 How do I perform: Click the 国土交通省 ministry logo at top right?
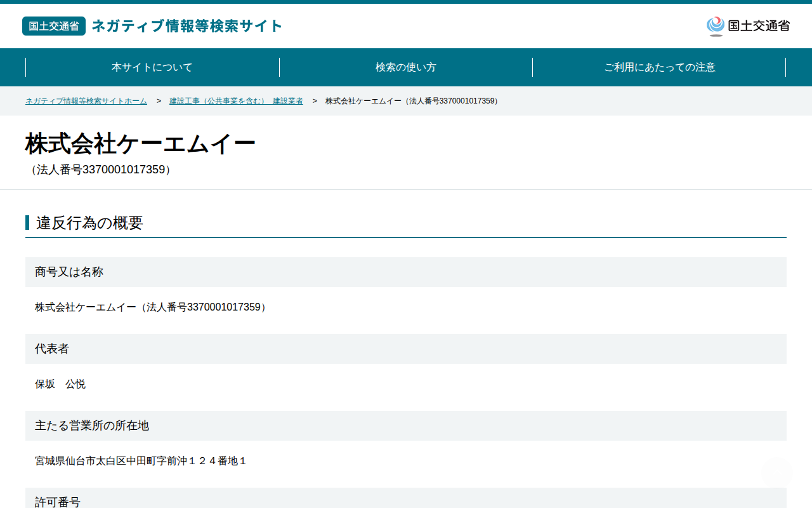coord(748,26)
